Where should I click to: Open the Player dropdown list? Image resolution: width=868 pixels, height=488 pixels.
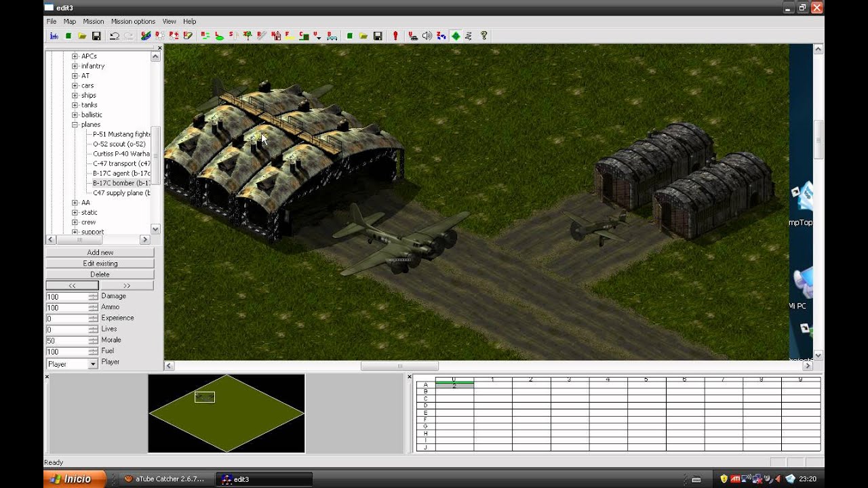pos(93,364)
